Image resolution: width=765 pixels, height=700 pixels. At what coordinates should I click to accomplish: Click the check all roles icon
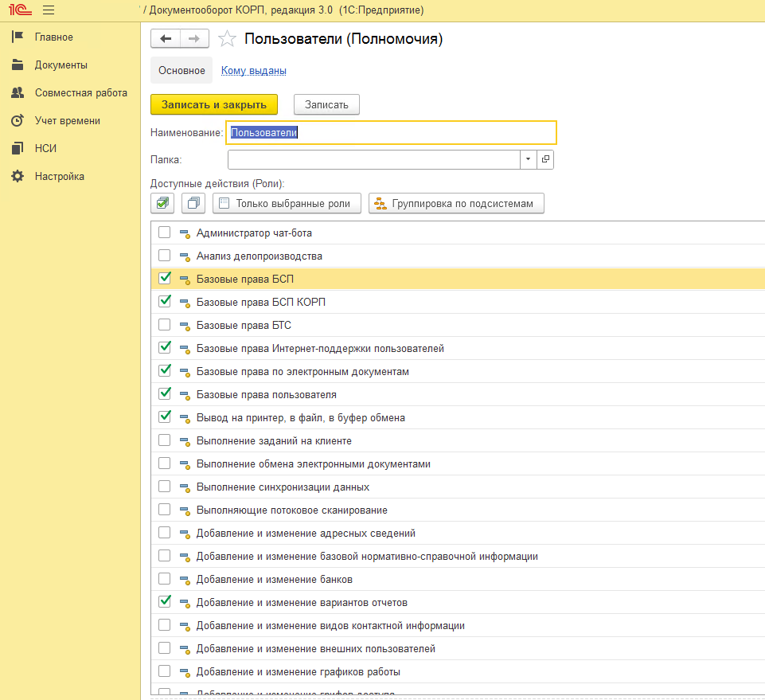pyautogui.click(x=162, y=203)
